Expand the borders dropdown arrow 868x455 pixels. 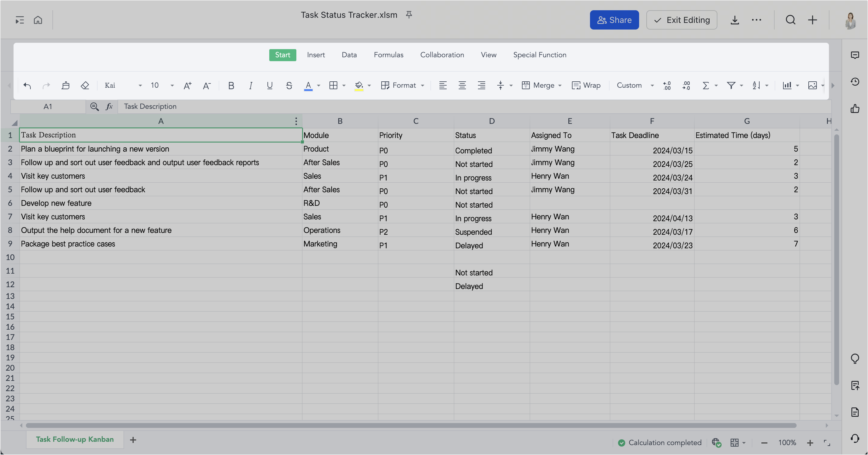[344, 86]
